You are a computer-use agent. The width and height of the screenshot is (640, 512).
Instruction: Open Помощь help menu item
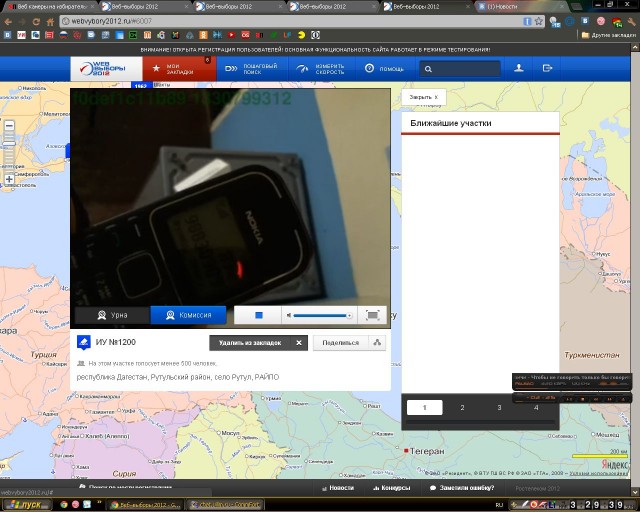[384, 69]
